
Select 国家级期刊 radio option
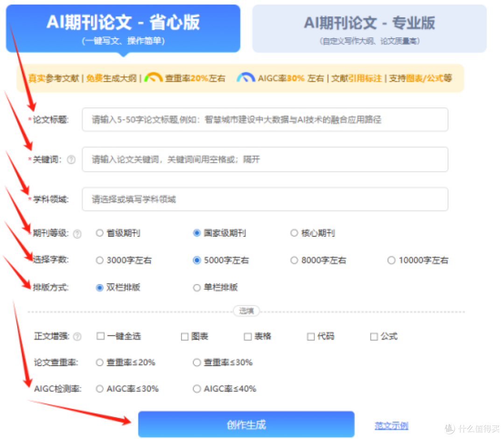[x=197, y=233]
